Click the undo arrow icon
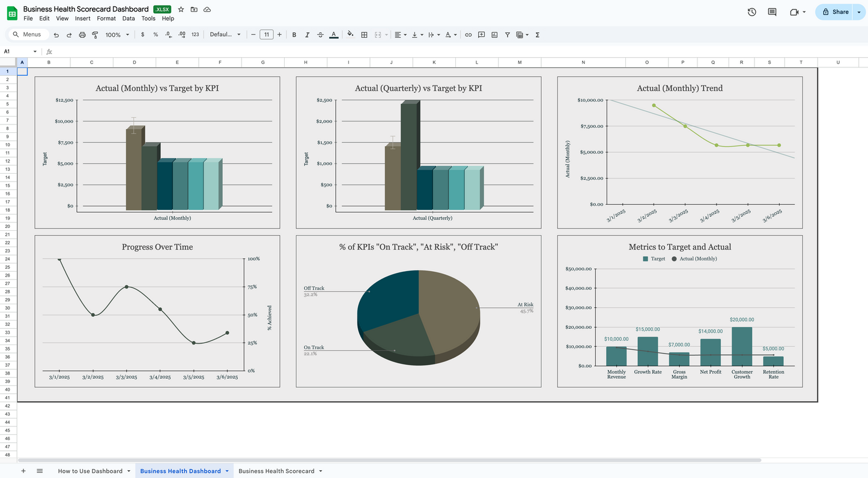The image size is (868, 478). (56, 35)
